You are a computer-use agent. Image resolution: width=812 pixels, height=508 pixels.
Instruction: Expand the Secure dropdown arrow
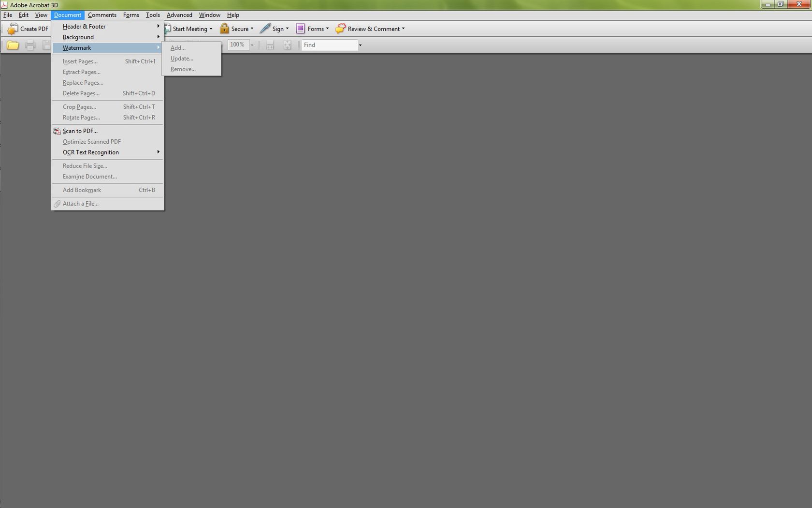(x=252, y=29)
